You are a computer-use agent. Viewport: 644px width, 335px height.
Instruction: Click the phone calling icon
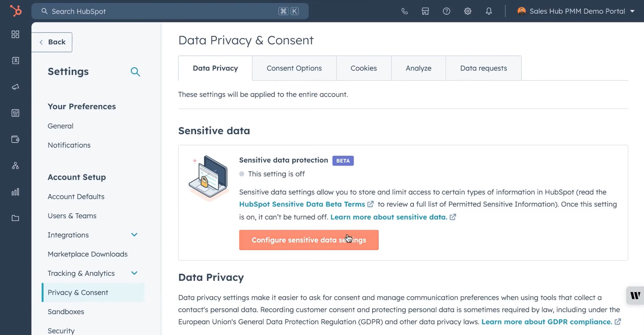(x=404, y=11)
